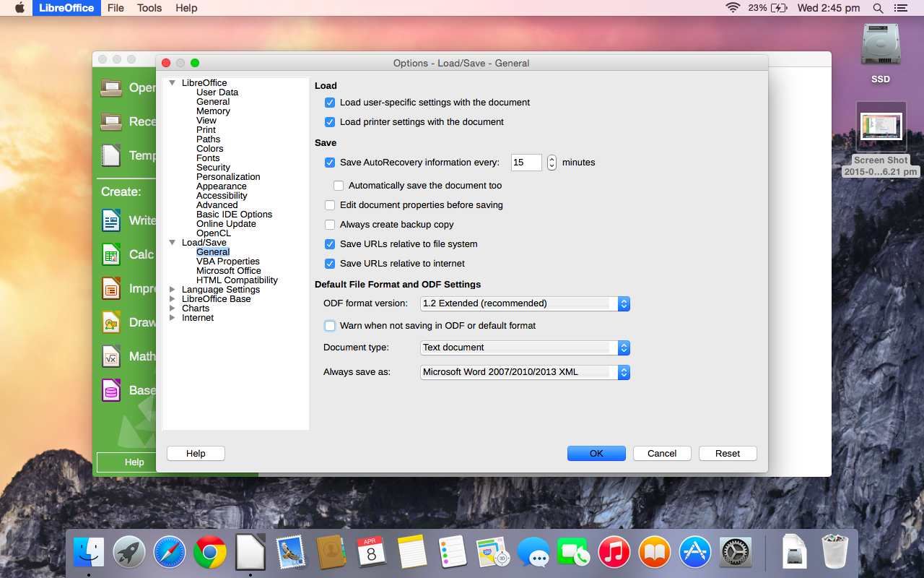
Task: Expand the Language Settings tree node
Action: [x=172, y=290]
